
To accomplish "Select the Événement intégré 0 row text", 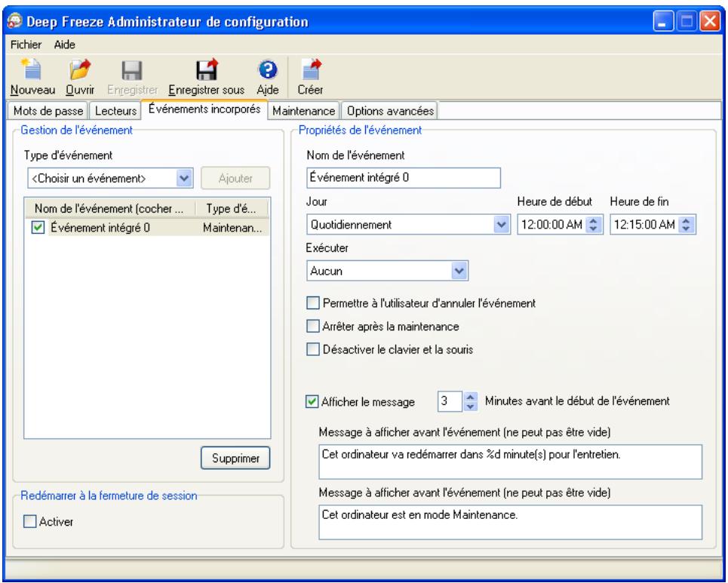I will (x=100, y=228).
